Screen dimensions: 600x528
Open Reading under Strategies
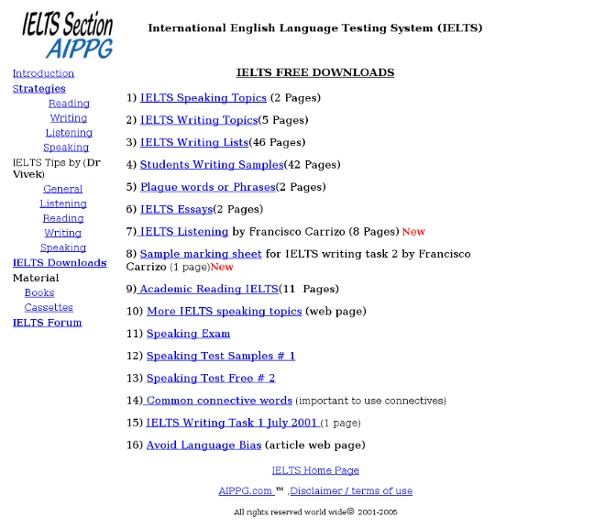tap(69, 103)
